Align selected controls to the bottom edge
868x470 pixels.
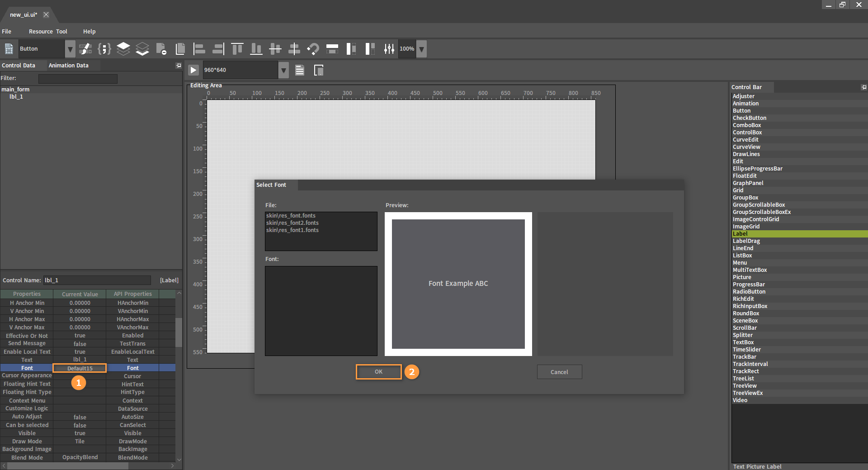pos(256,49)
